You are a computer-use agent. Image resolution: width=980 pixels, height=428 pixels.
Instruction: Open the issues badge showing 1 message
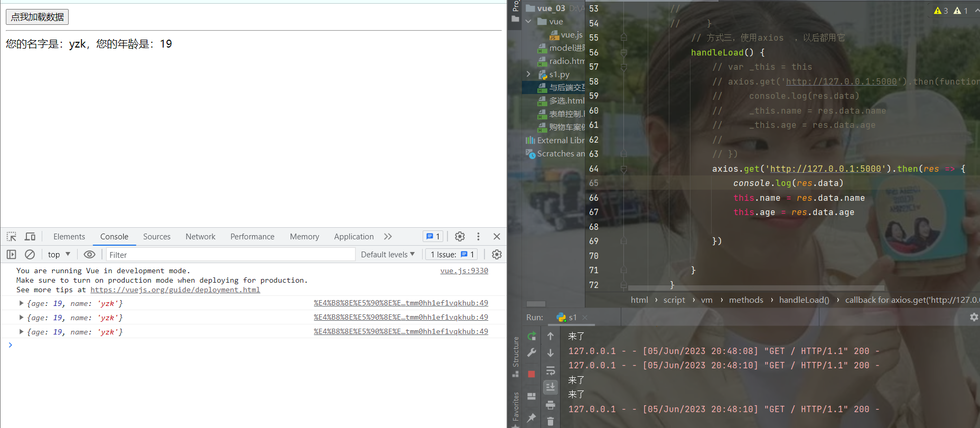(x=433, y=237)
